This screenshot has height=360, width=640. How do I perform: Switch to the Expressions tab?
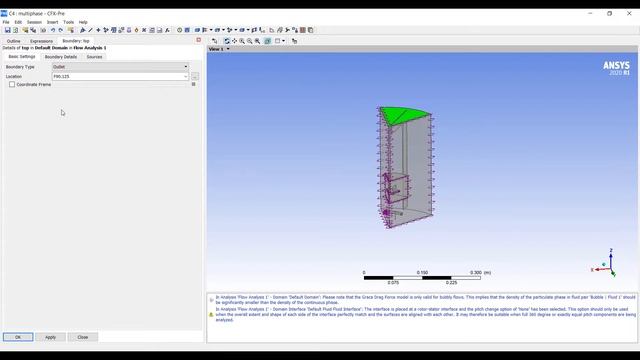click(41, 41)
